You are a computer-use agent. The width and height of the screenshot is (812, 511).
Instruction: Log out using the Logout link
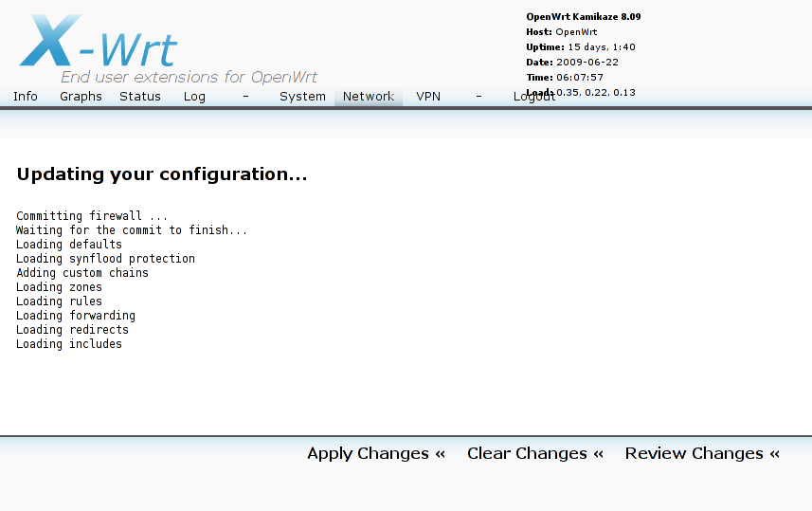[x=533, y=97]
